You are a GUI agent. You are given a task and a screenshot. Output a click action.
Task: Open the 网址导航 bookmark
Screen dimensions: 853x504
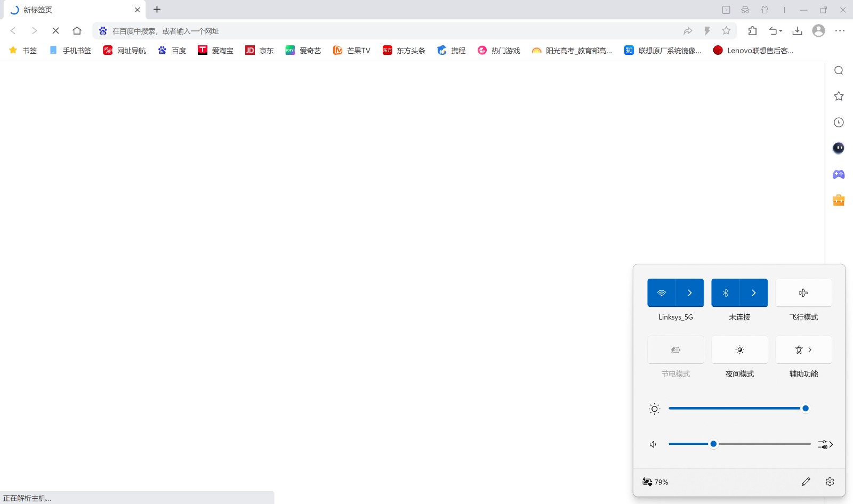pyautogui.click(x=124, y=50)
